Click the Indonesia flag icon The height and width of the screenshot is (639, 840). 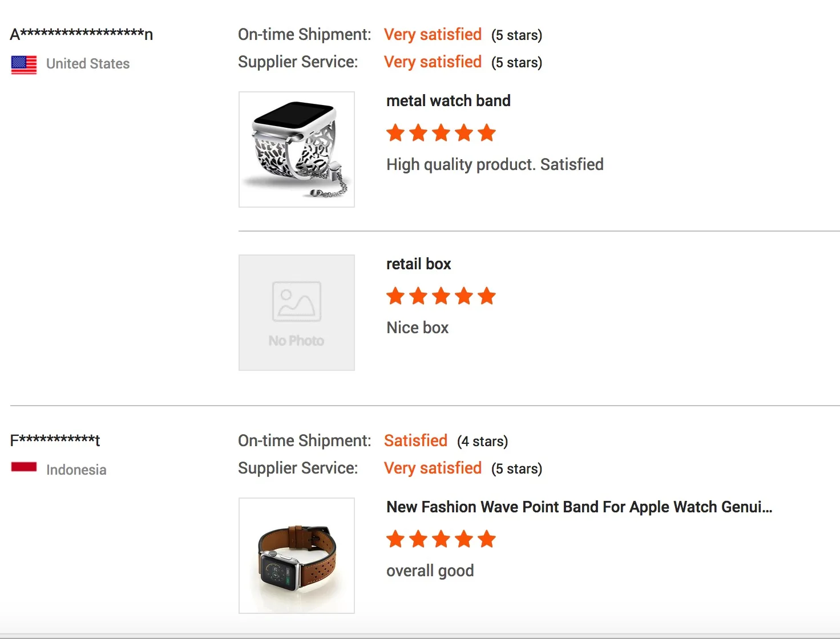pyautogui.click(x=24, y=467)
